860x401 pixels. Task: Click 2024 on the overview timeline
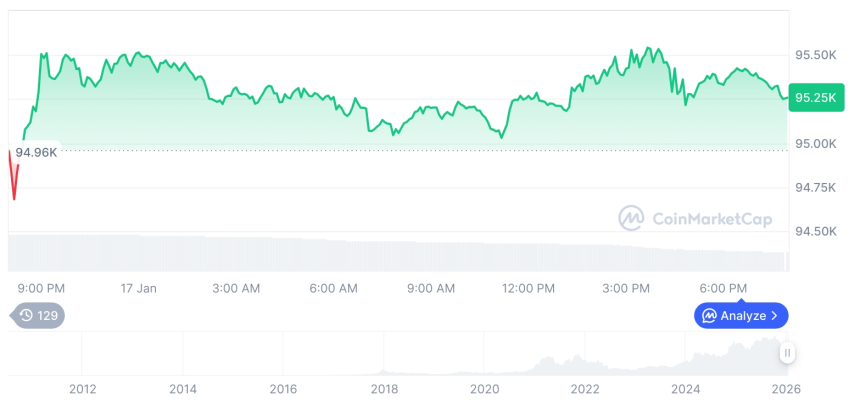(685, 388)
